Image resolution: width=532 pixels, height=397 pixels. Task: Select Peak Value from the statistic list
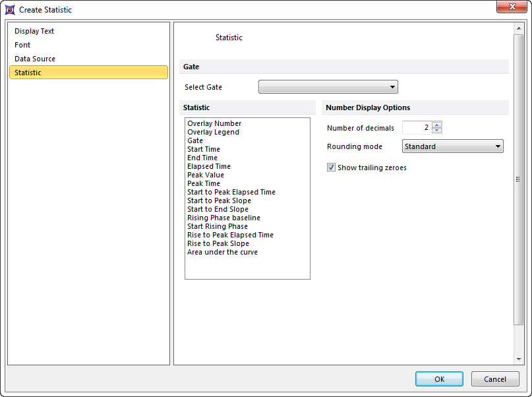[x=206, y=175]
